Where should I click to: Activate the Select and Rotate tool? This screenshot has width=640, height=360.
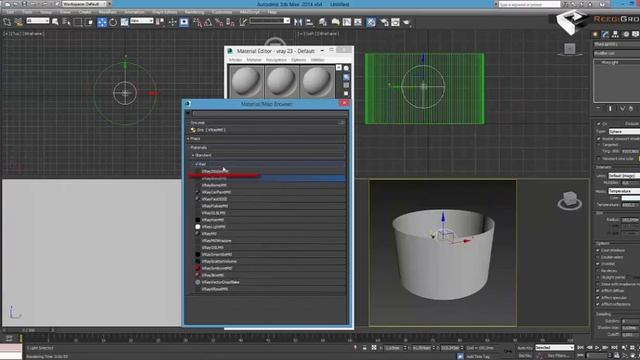(113, 22)
